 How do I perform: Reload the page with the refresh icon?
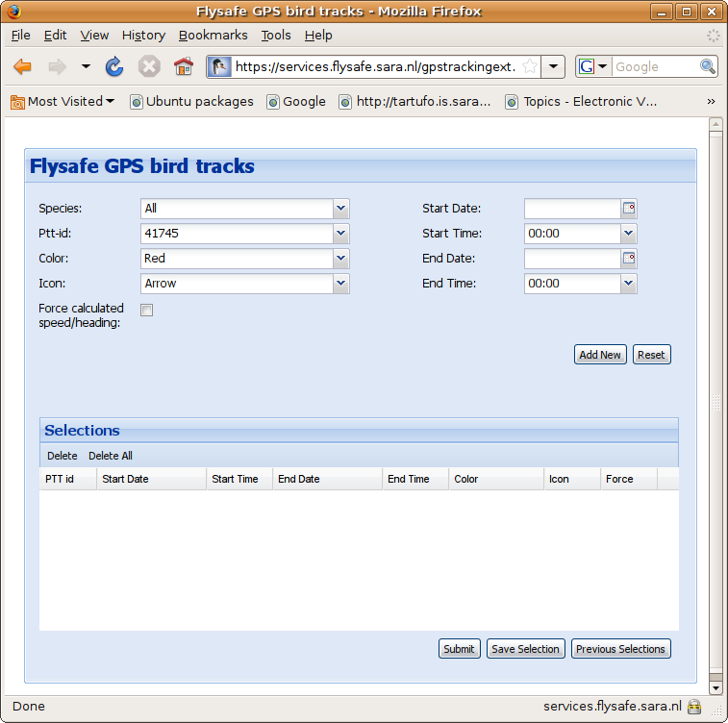[x=114, y=66]
